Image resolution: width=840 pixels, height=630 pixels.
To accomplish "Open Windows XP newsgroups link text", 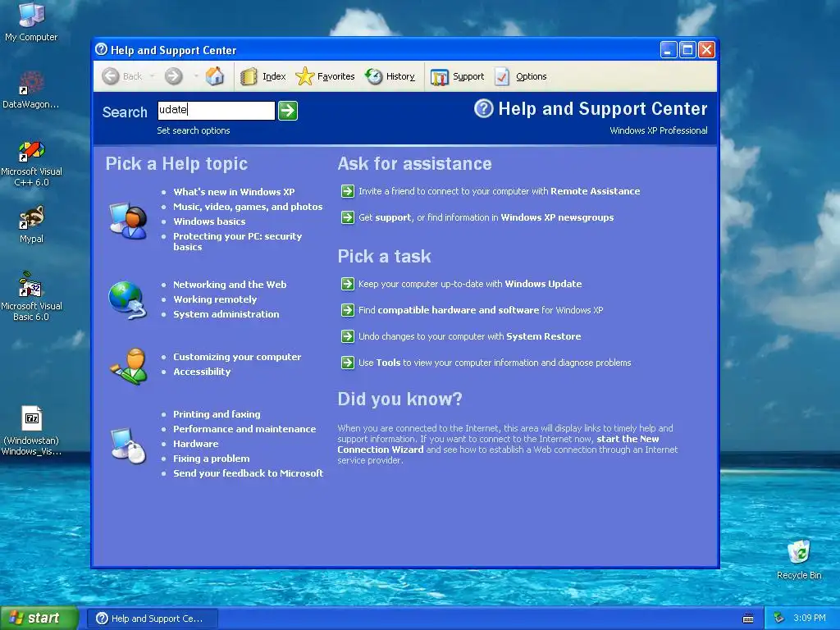I will coord(557,217).
